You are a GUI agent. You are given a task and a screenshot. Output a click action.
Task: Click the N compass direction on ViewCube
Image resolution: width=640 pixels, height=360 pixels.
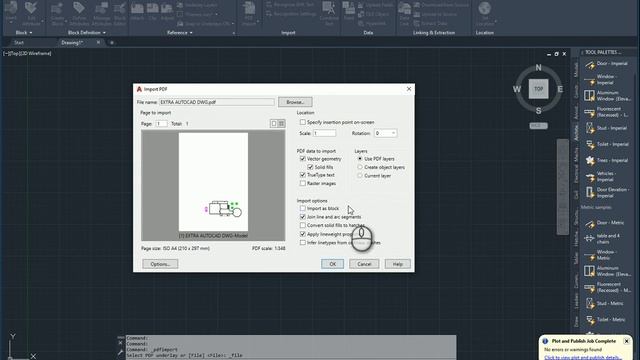click(538, 68)
